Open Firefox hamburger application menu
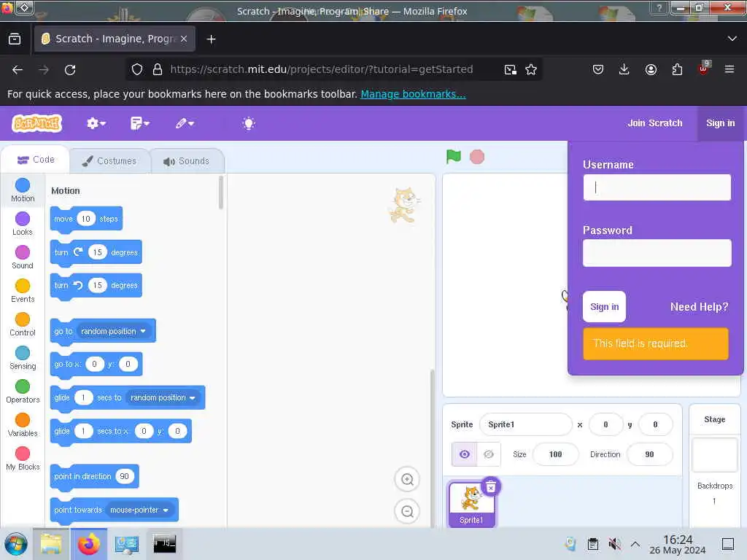747x560 pixels. (x=729, y=69)
